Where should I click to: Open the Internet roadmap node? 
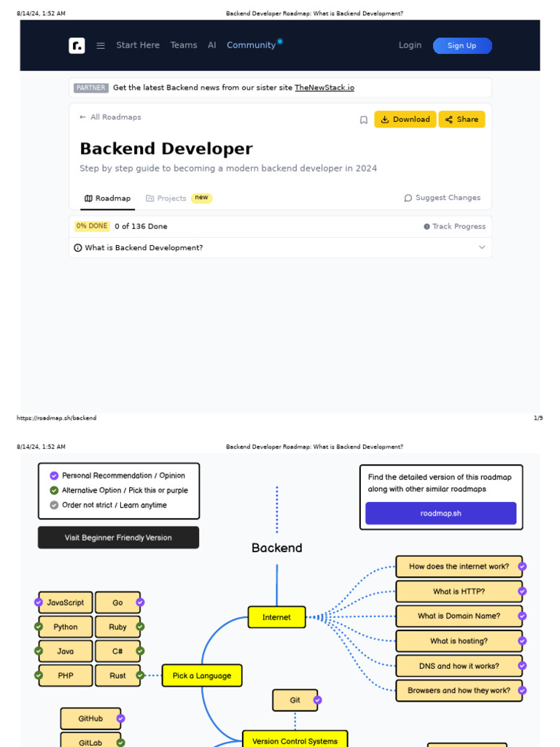pyautogui.click(x=276, y=617)
